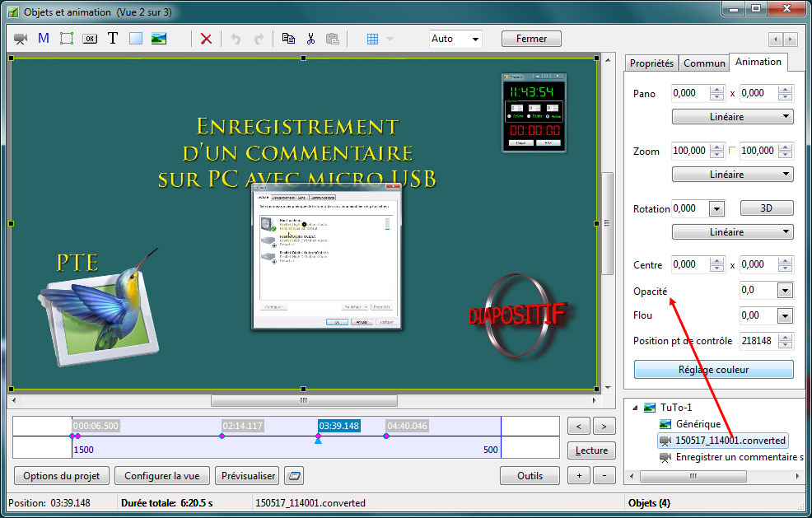
Task: Open the Linéaire dropdown under Pano
Action: tap(732, 117)
